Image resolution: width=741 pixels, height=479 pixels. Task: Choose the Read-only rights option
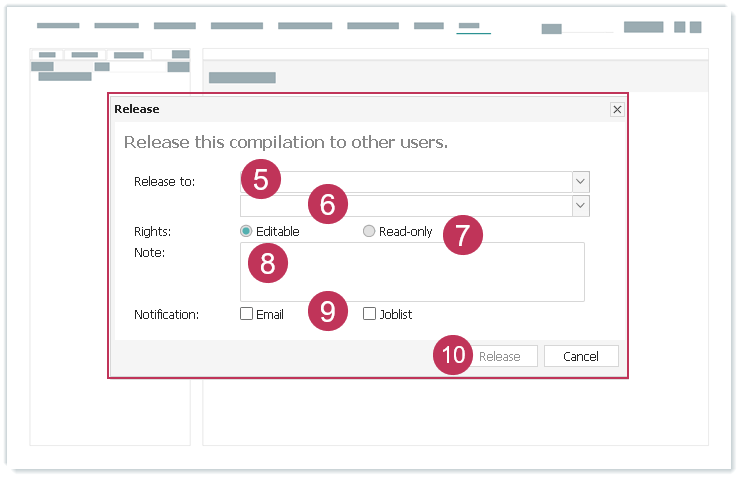click(x=369, y=231)
